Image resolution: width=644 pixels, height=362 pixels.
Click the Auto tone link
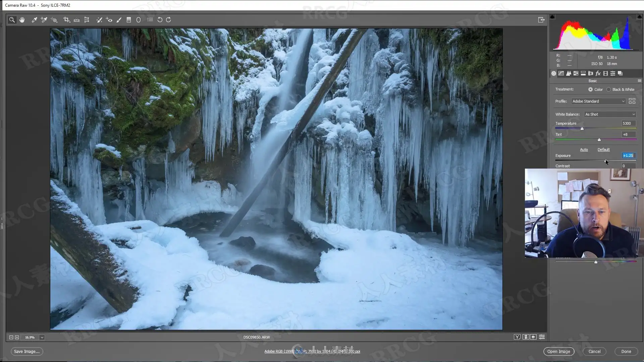pos(584,149)
